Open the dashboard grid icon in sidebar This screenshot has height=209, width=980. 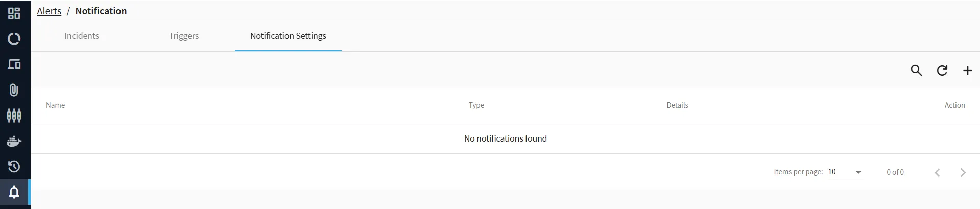pyautogui.click(x=14, y=13)
